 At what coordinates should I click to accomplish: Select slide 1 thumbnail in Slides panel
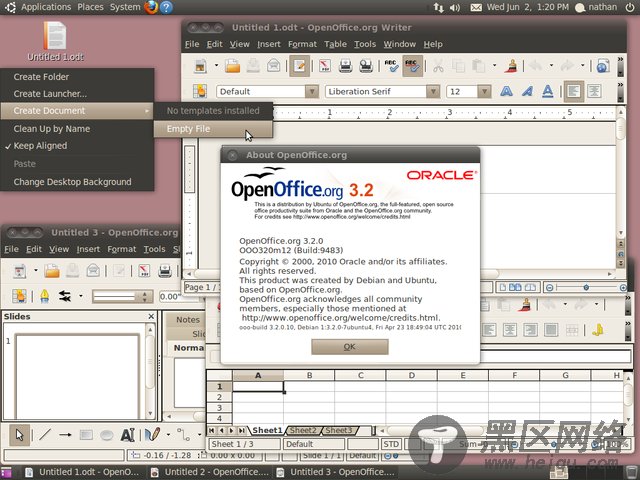78,375
